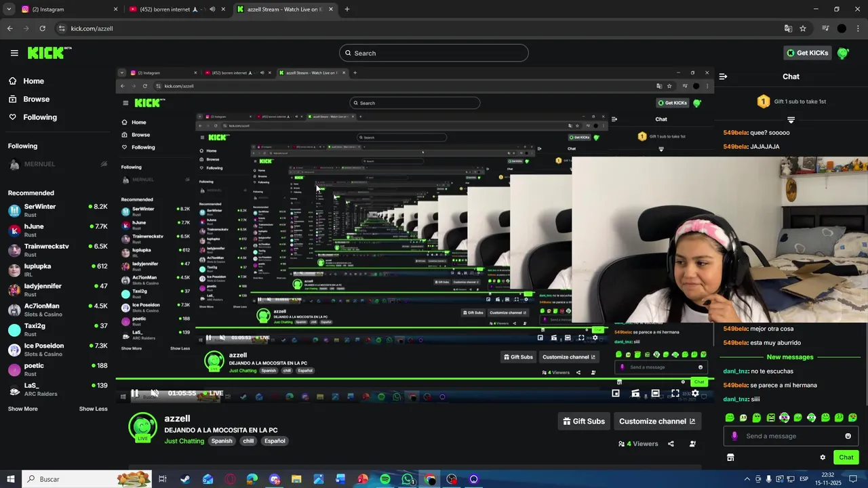The image size is (868, 488).
Task: Unmute the stream volume
Action: tap(155, 393)
